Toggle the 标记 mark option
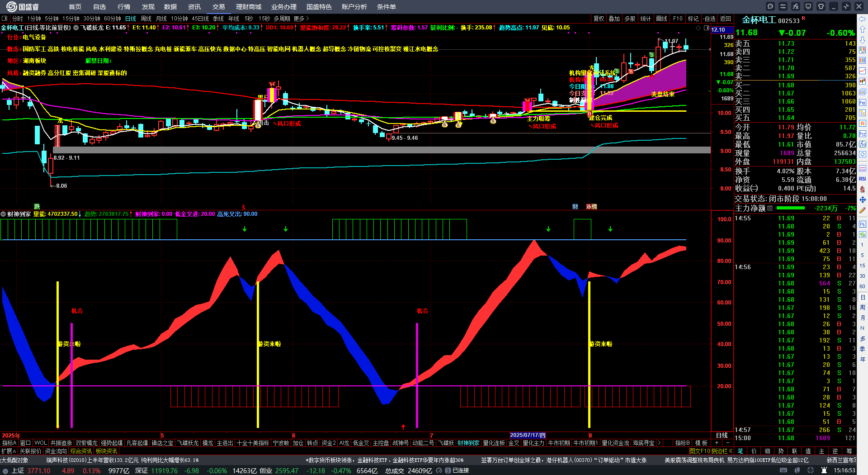 point(693,19)
